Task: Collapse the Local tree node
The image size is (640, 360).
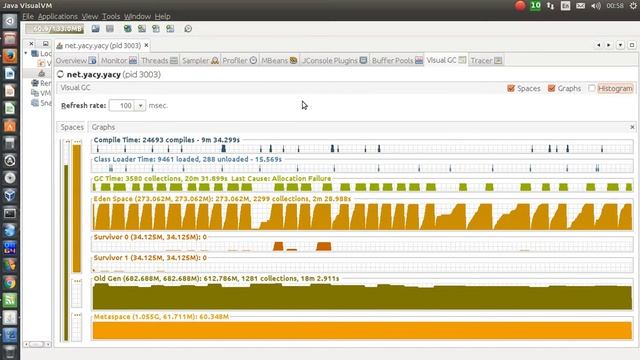Action: pyautogui.click(x=26, y=53)
